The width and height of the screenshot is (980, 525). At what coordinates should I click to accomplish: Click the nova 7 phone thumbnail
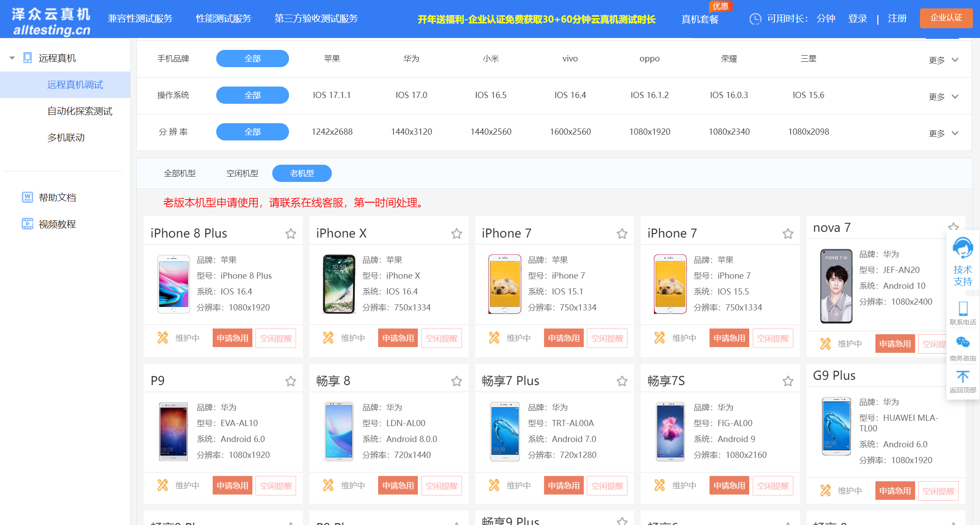point(836,286)
